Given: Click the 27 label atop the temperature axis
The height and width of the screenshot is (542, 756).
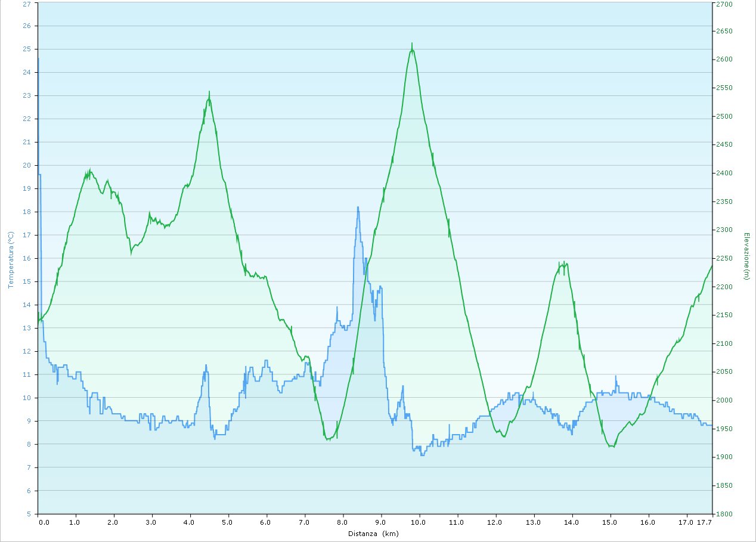Looking at the screenshot, I should click(x=26, y=4).
